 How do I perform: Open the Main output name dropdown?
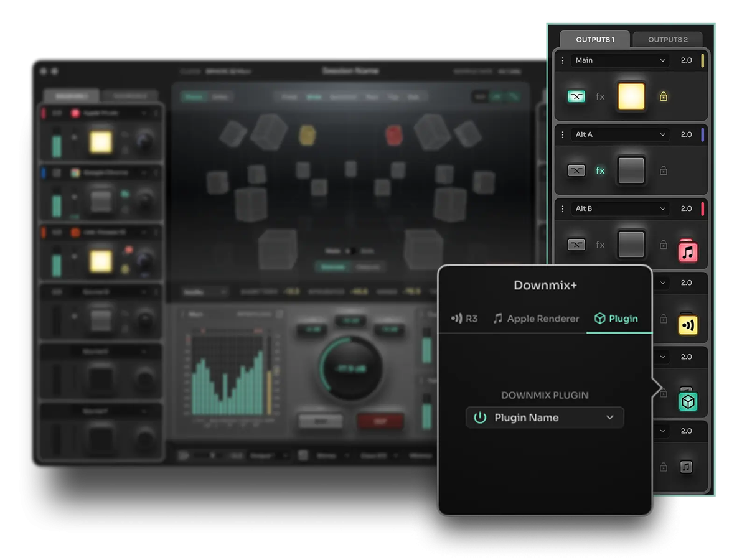(619, 60)
